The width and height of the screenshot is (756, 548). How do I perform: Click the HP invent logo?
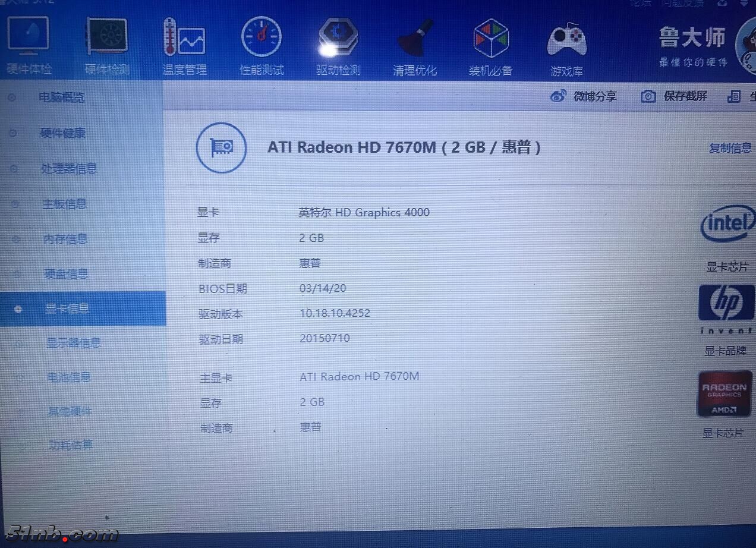tap(726, 308)
